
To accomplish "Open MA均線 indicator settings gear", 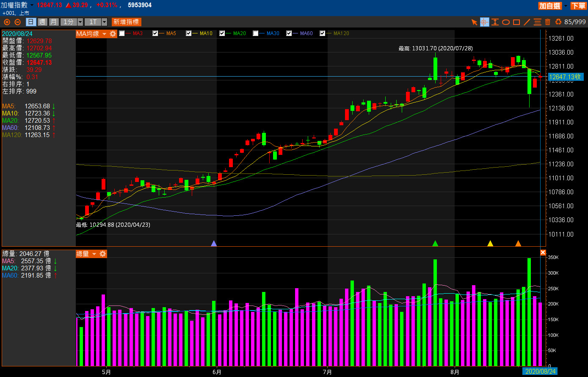I will point(113,34).
